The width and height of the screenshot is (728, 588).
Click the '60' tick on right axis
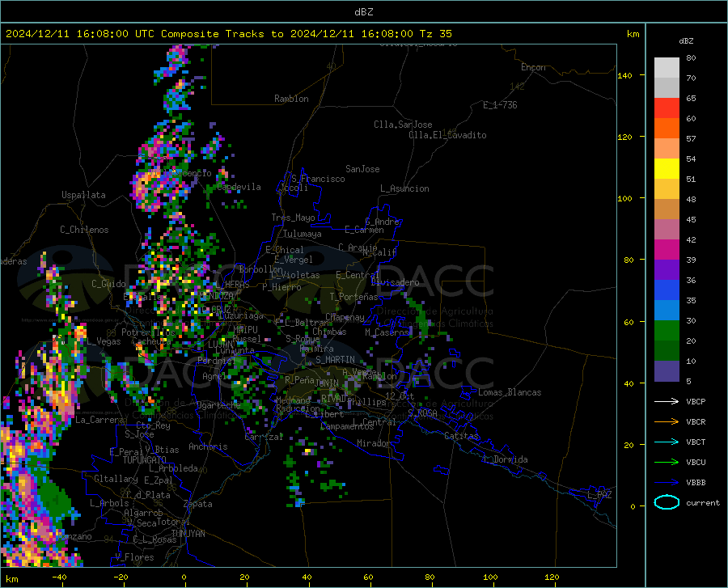(x=629, y=322)
